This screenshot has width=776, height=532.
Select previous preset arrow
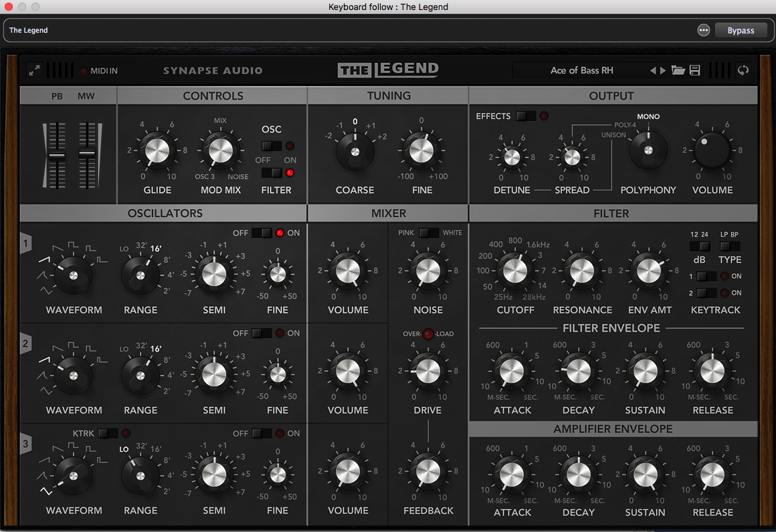tap(653, 71)
